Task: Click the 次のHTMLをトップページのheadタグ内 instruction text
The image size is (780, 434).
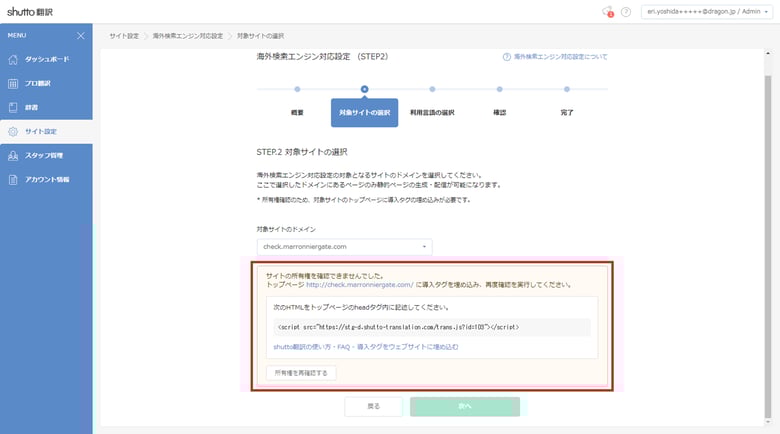Action: (x=361, y=308)
